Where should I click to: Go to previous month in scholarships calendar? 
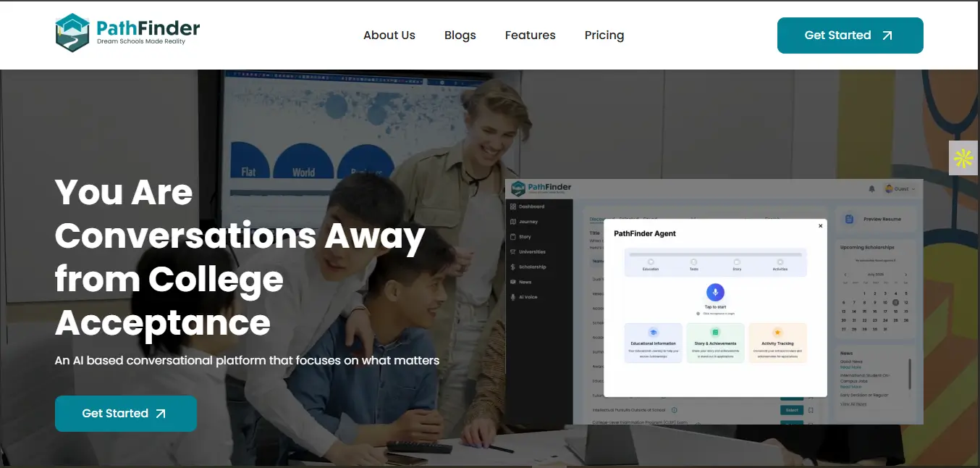844,275
